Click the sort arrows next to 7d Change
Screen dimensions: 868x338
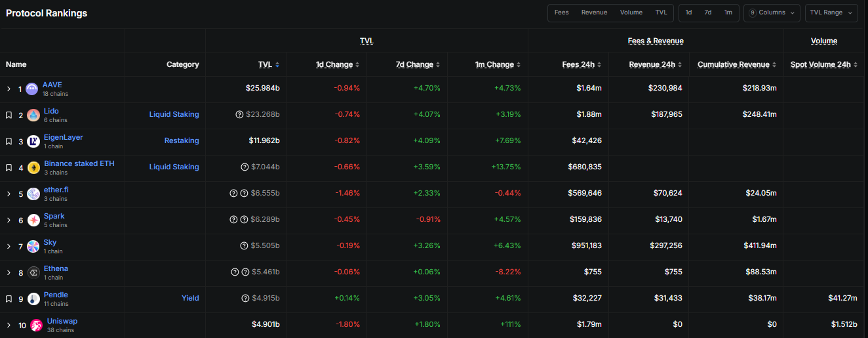tap(438, 64)
